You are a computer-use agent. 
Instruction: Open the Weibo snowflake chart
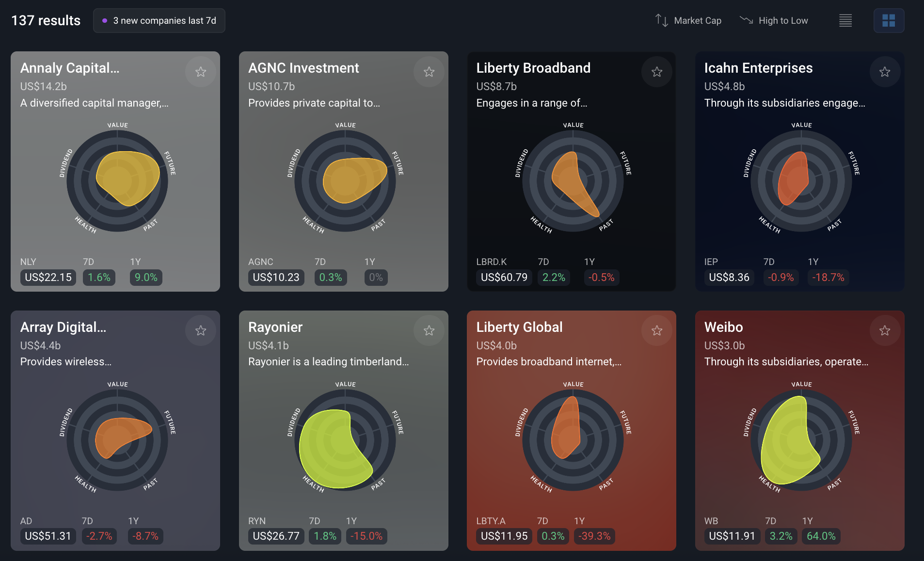801,440
